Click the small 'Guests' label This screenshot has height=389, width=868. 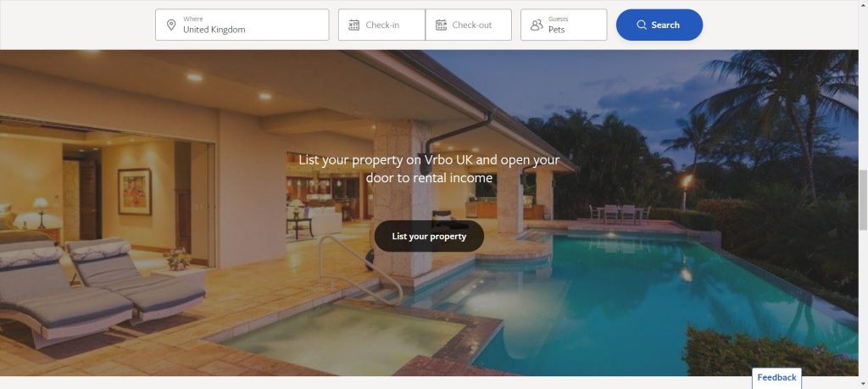pos(558,19)
